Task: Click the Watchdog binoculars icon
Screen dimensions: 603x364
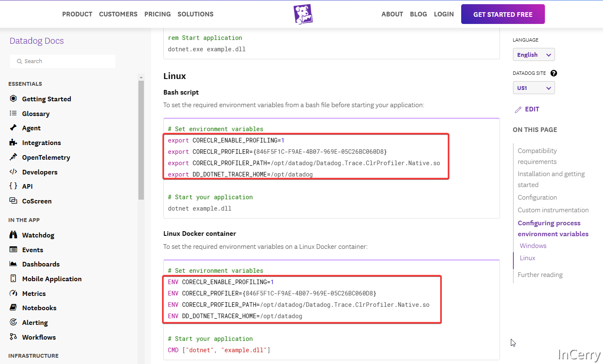Action: (x=13, y=235)
